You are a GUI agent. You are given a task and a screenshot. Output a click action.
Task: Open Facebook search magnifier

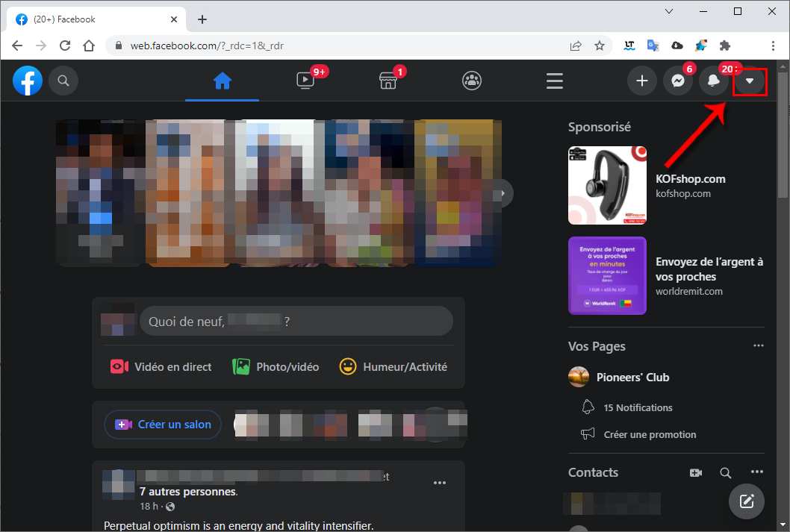pyautogui.click(x=63, y=81)
